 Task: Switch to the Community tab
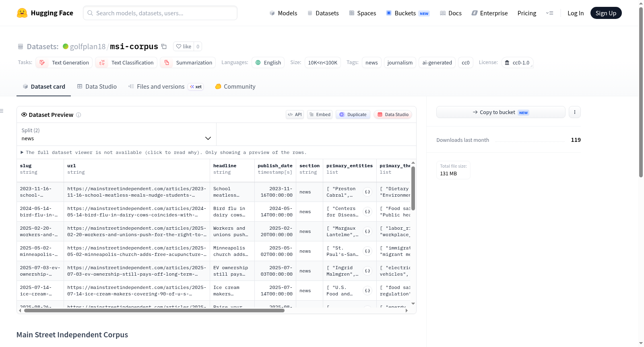click(x=235, y=87)
